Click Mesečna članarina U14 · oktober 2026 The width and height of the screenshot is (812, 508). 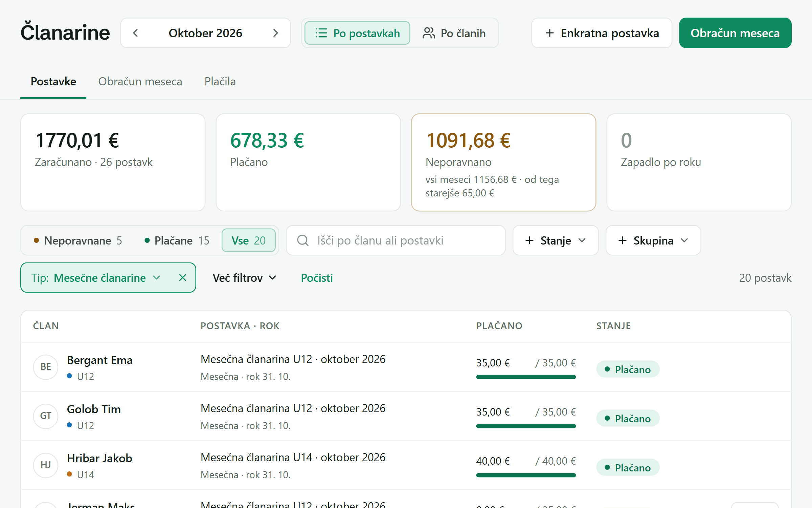pyautogui.click(x=293, y=458)
